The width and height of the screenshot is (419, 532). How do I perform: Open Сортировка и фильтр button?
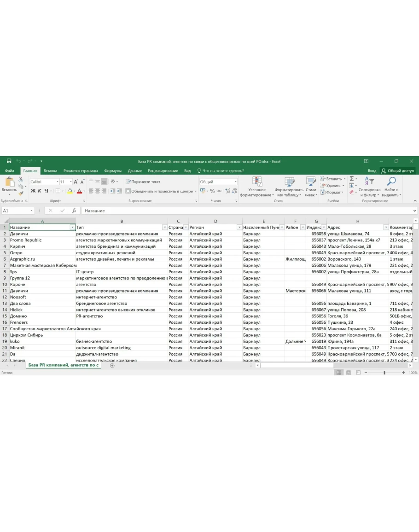point(369,187)
